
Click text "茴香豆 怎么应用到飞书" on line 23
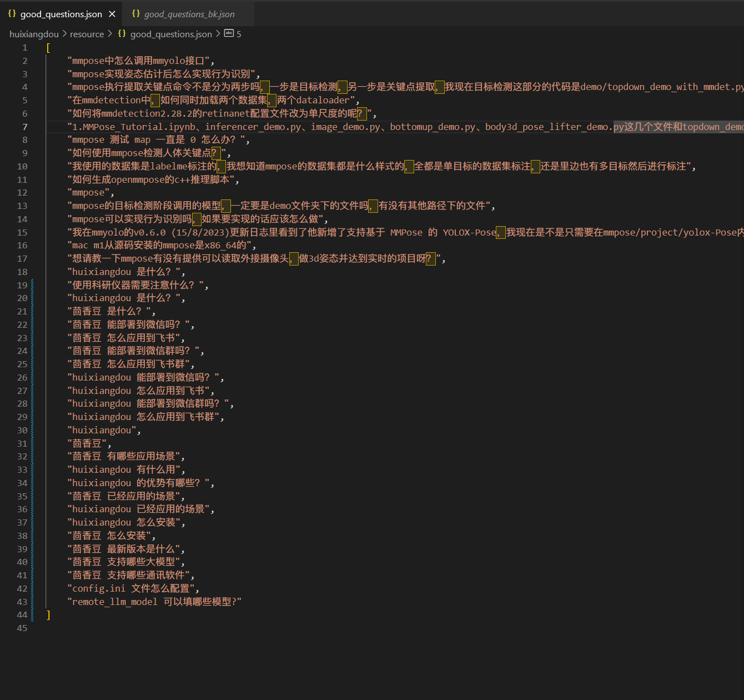tap(126, 338)
